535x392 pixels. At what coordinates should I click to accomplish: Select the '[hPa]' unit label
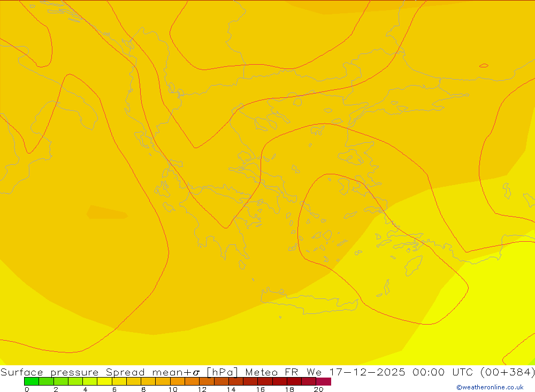point(222,372)
